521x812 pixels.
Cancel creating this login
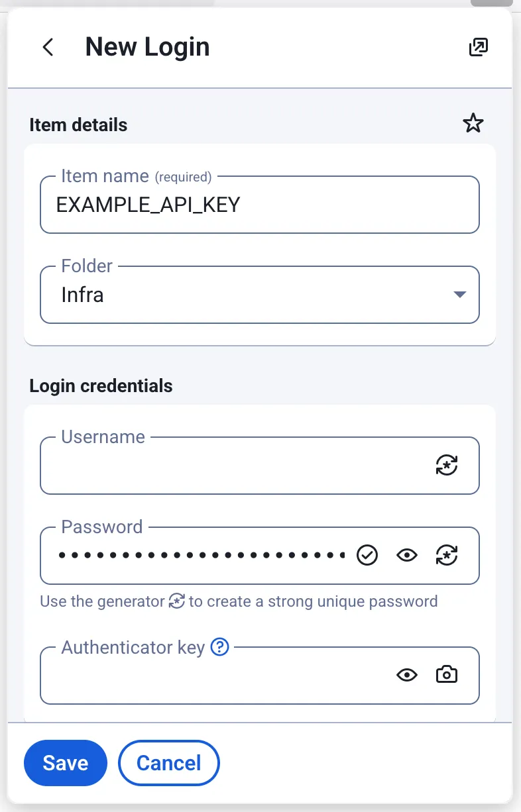168,763
